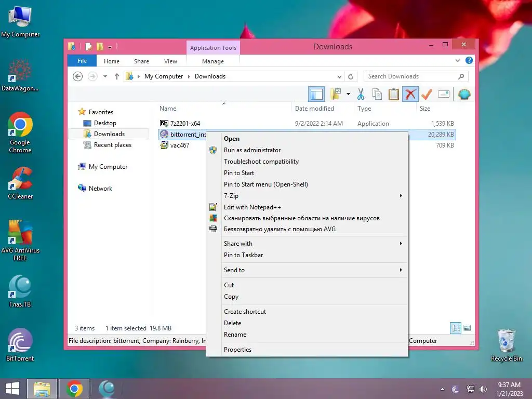This screenshot has width=532, height=399.
Task: Click the shell globe icon in toolbar
Action: [x=464, y=95]
